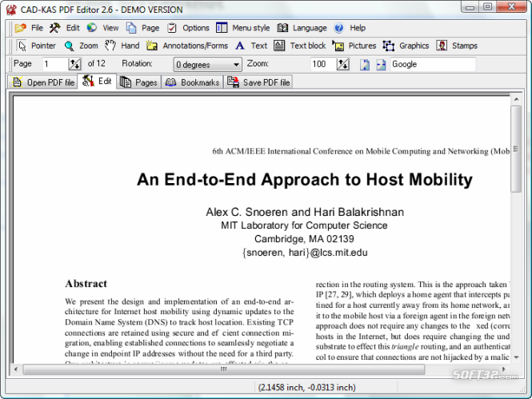
Task: Open the Page menu
Action: pyautogui.click(x=142, y=28)
